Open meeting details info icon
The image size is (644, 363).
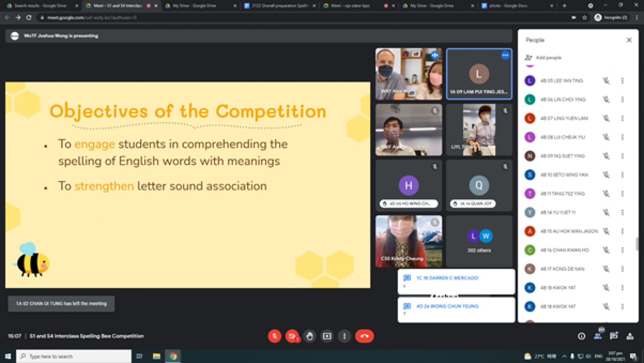click(582, 336)
